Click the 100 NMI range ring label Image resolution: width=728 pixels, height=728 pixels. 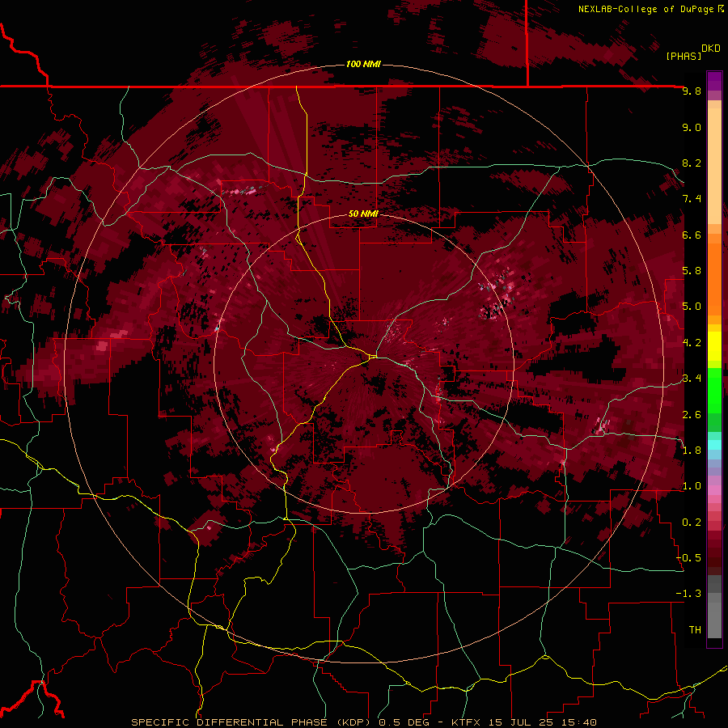point(363,64)
